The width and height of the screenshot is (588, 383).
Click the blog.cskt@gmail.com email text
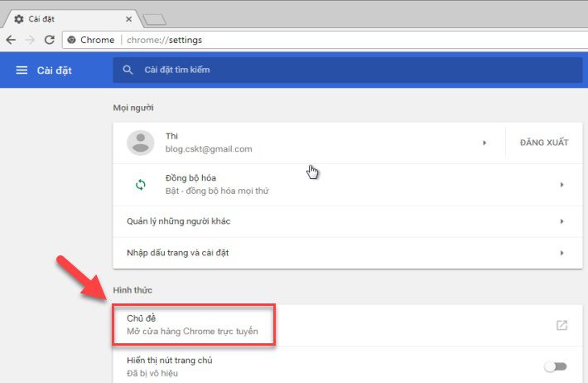pyautogui.click(x=209, y=149)
